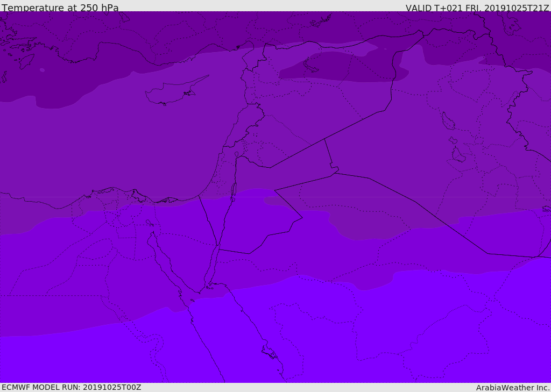Click the Gulf of Aqaba
The image size is (551, 392).
click(213, 263)
